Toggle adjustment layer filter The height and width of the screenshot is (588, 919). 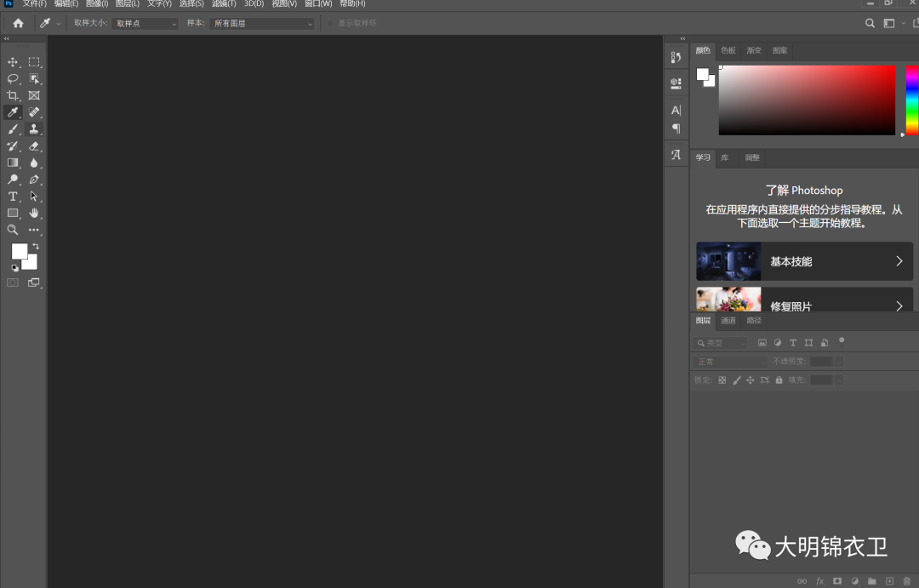click(777, 343)
